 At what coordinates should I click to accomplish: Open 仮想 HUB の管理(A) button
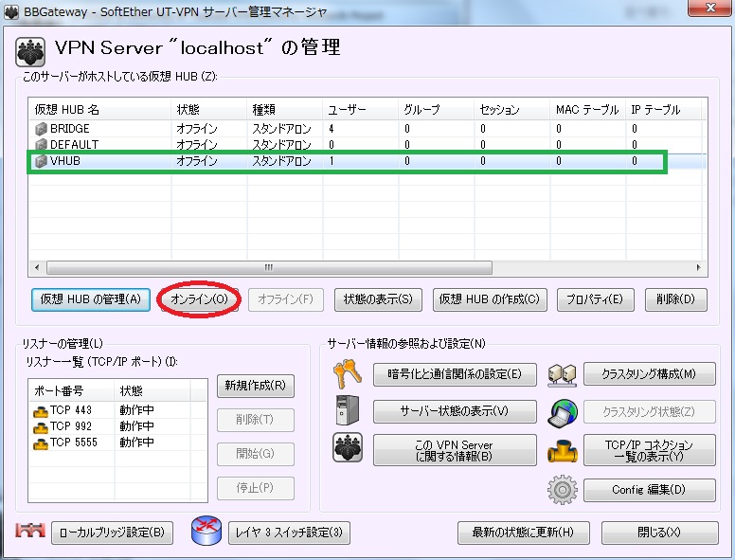coord(91,299)
